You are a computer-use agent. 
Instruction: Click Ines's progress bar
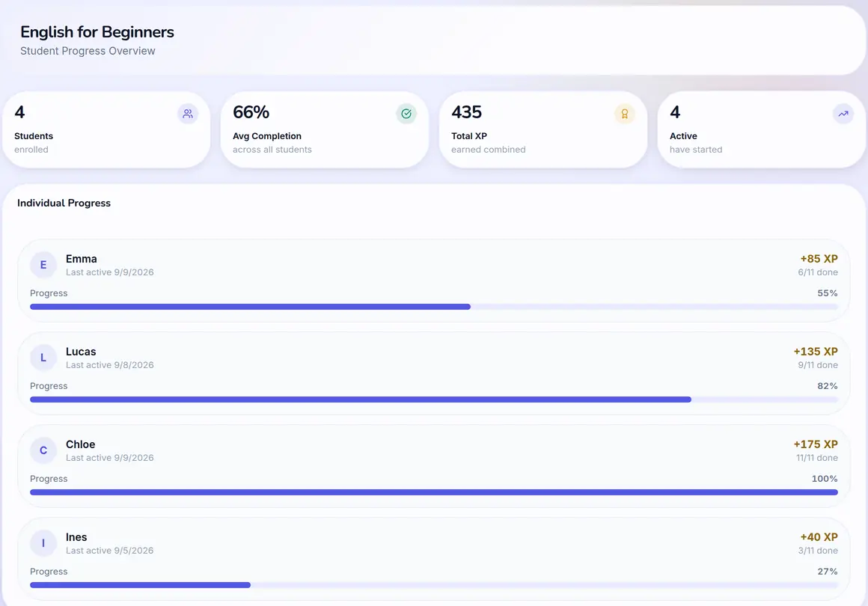coord(434,585)
